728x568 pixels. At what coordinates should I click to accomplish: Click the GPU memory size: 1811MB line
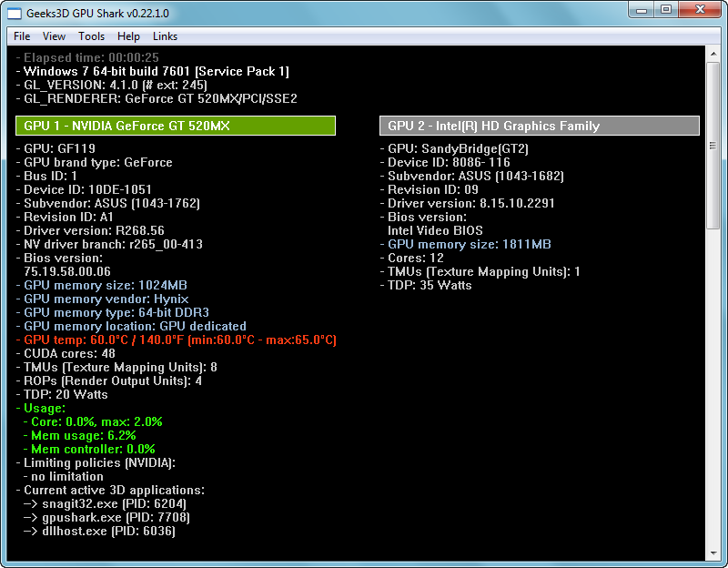pyautogui.click(x=466, y=244)
